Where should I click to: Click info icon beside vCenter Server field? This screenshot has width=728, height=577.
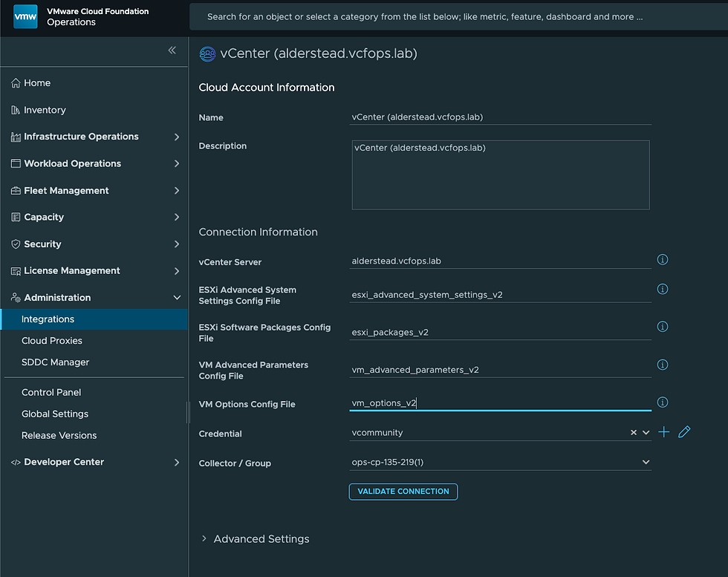point(663,260)
